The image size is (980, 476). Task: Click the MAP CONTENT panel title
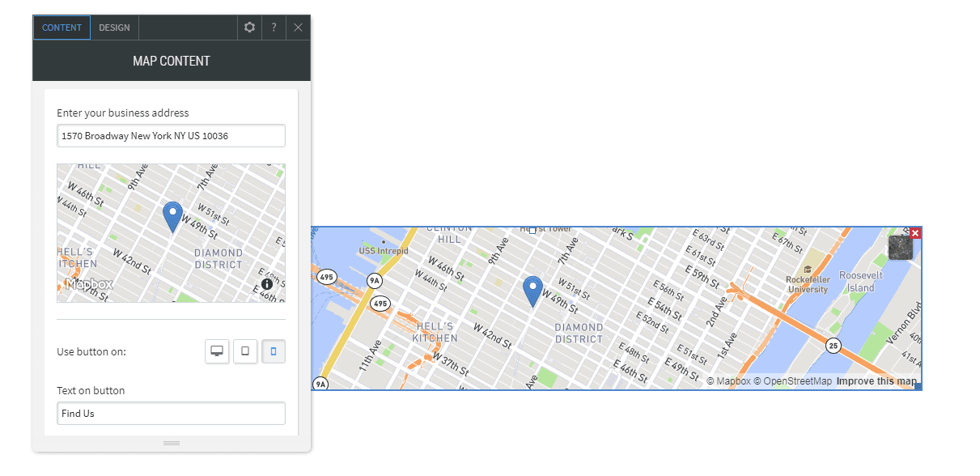point(172,61)
